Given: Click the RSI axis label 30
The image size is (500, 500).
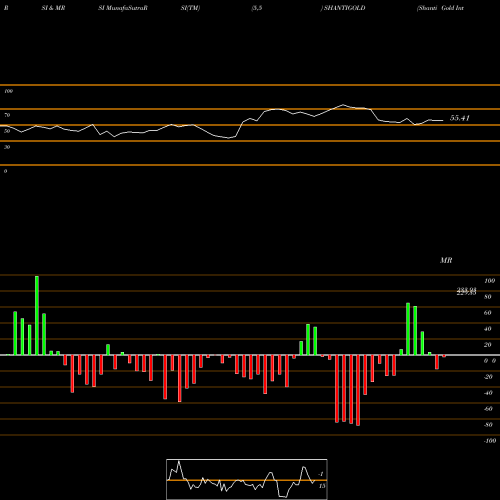Looking at the screenshot, I should coord(7,147).
